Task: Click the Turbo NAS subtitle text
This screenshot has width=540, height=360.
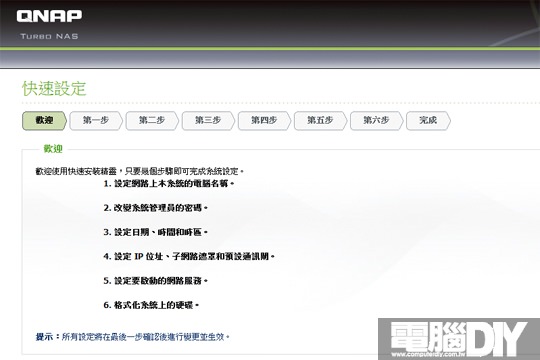Action: 49,36
